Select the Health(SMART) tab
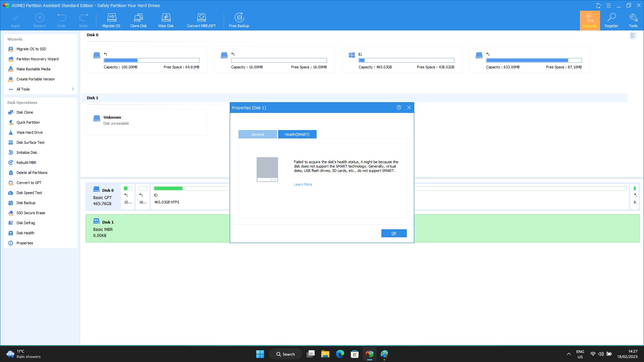This screenshot has height=362, width=644. (297, 134)
